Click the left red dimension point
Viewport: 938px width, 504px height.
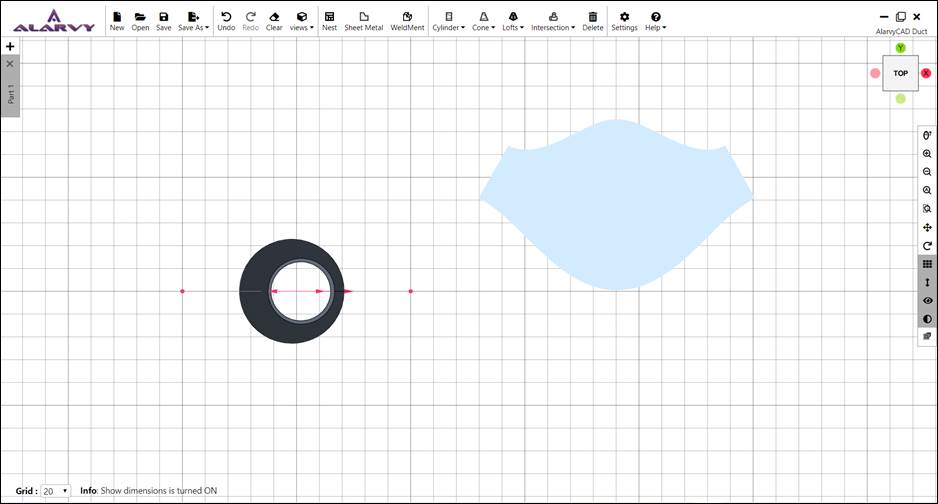(182, 291)
